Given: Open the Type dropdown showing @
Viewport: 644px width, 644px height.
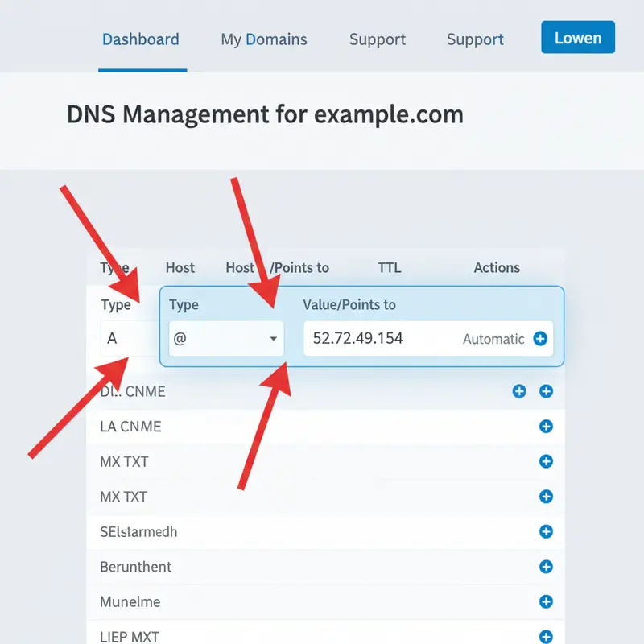Looking at the screenshot, I should [226, 339].
